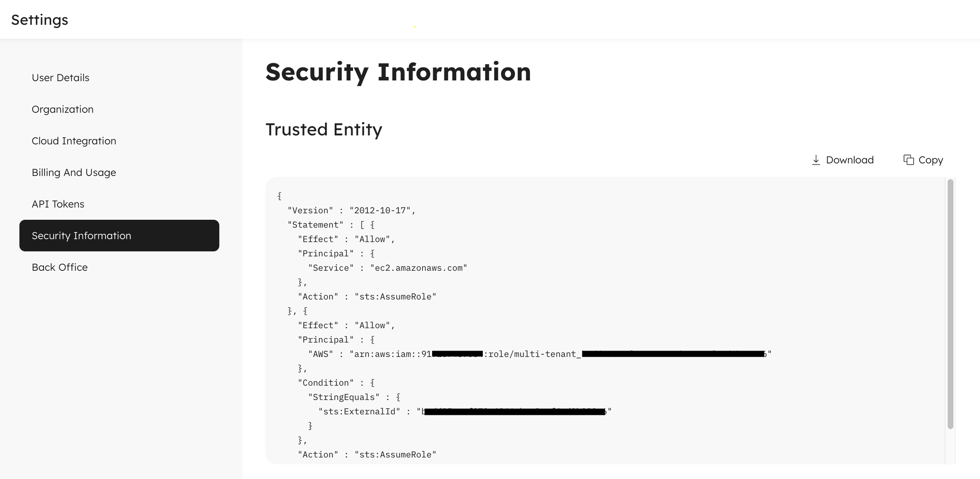The height and width of the screenshot is (479, 980).
Task: Click the ec2.amazonaws.com service value
Action: tap(419, 268)
